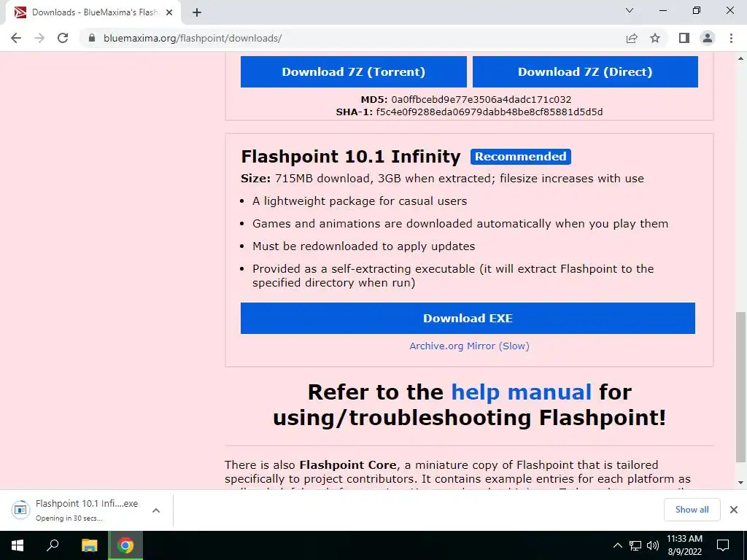This screenshot has height=560, width=747.
Task: Click the SHA-1 hash value text
Action: tap(489, 112)
